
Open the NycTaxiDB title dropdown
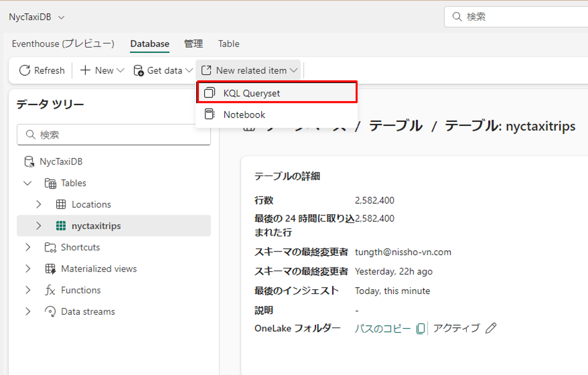[61, 17]
